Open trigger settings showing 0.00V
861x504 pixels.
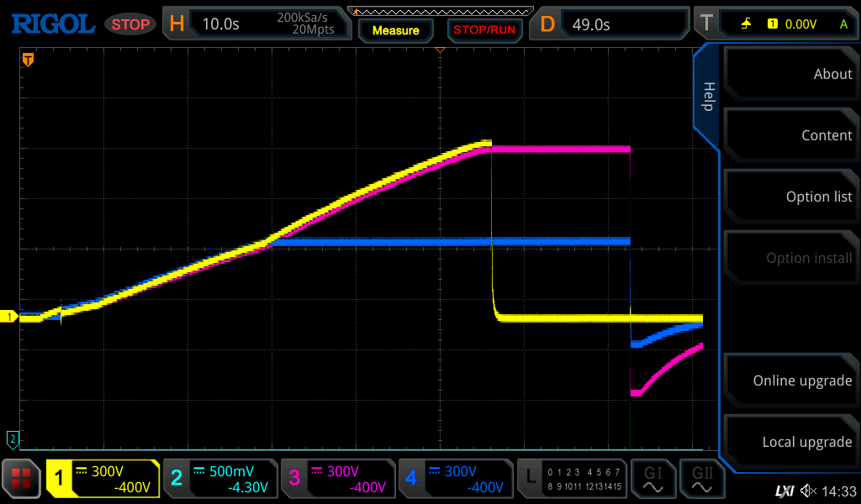click(779, 24)
